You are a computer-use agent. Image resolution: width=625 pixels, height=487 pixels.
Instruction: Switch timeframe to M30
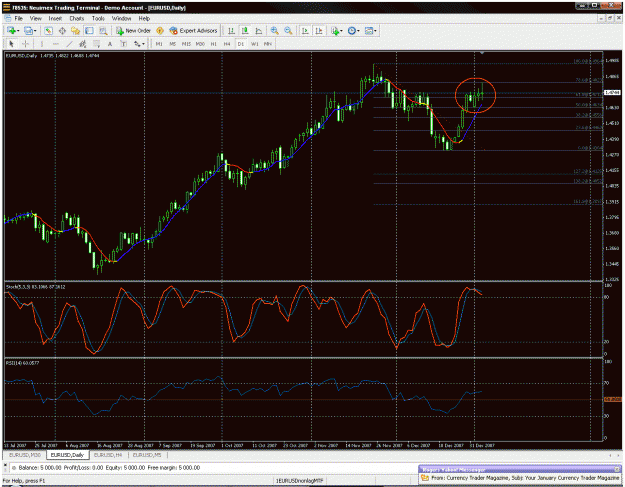point(200,44)
